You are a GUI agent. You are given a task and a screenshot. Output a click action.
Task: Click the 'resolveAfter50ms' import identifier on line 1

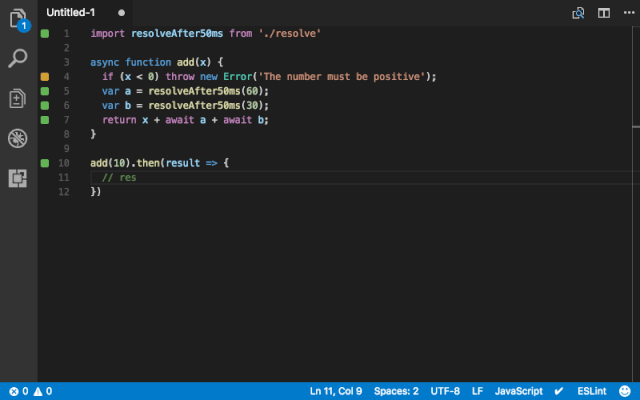click(177, 33)
